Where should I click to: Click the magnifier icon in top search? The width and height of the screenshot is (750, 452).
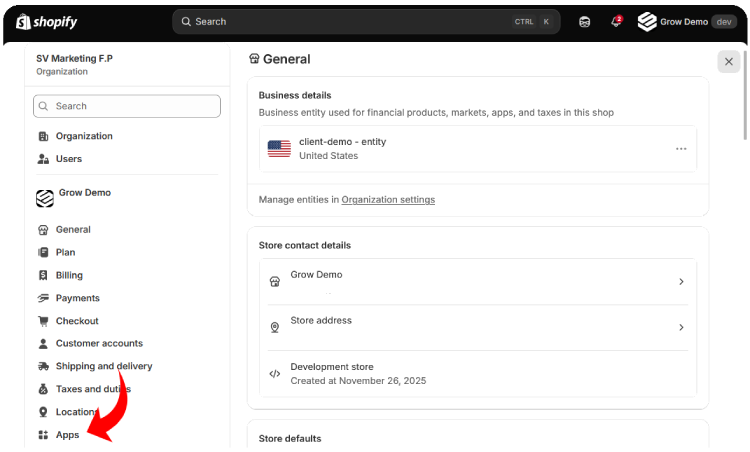186,22
